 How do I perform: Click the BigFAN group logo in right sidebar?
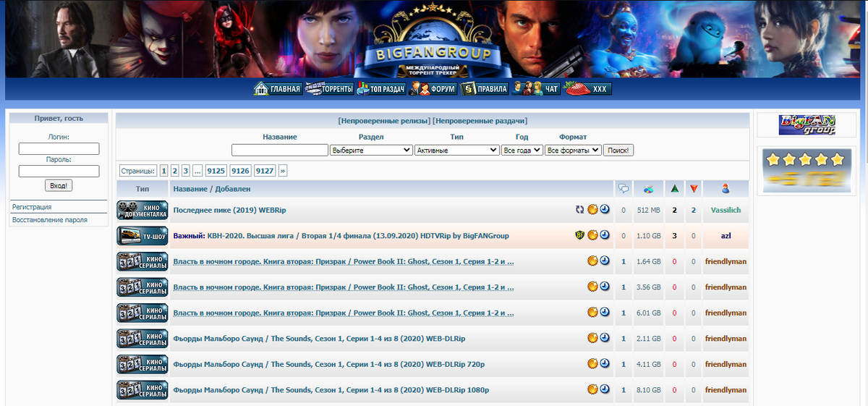(x=807, y=125)
